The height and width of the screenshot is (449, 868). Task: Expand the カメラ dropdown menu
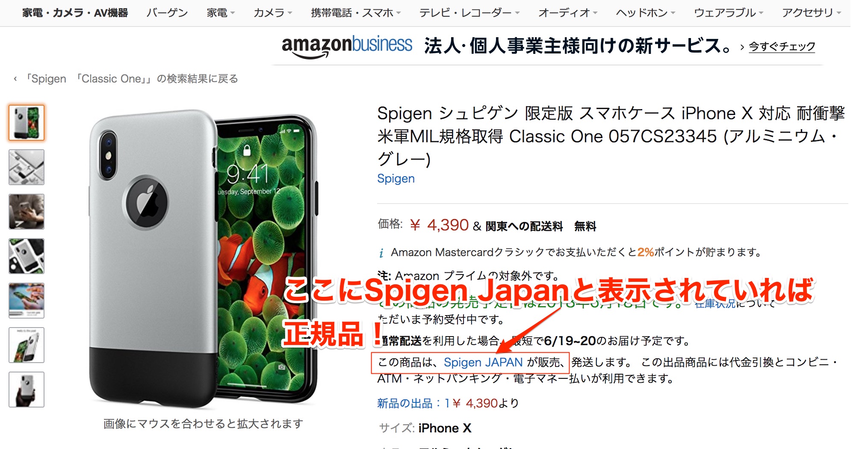click(273, 13)
